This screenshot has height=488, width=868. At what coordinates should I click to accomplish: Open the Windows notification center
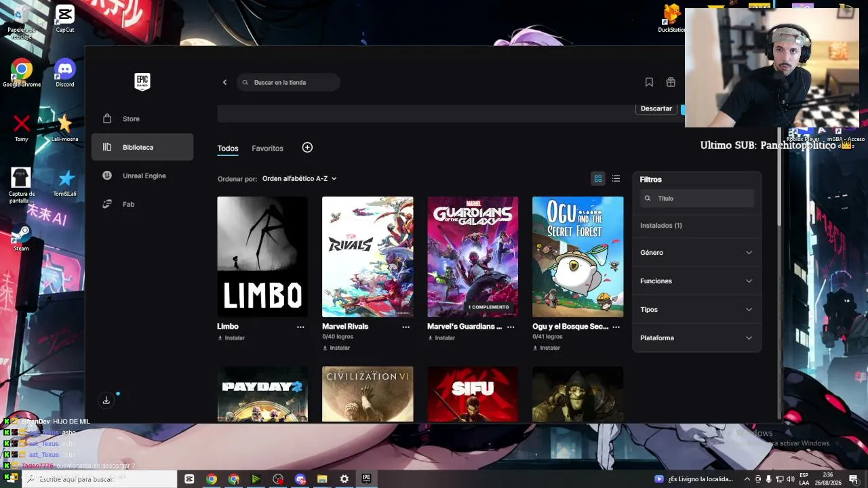pos(853,479)
